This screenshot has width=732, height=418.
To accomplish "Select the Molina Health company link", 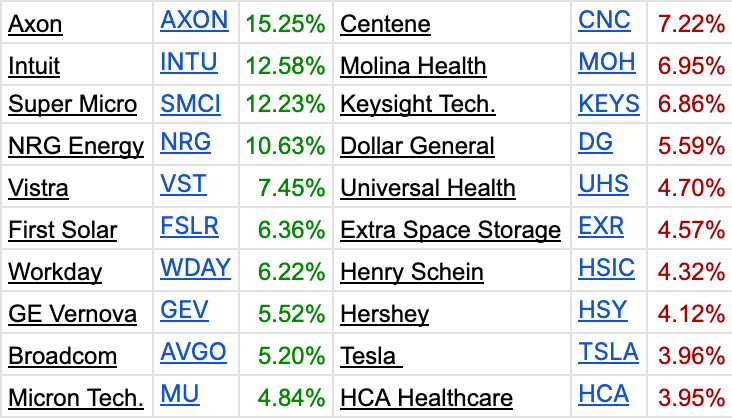I will click(x=413, y=66).
